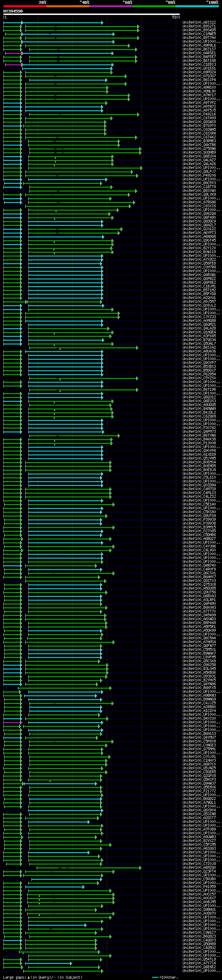Open hit UniRef100_Q962Q4
Screen dimensions: 222x980
click(x=199, y=213)
